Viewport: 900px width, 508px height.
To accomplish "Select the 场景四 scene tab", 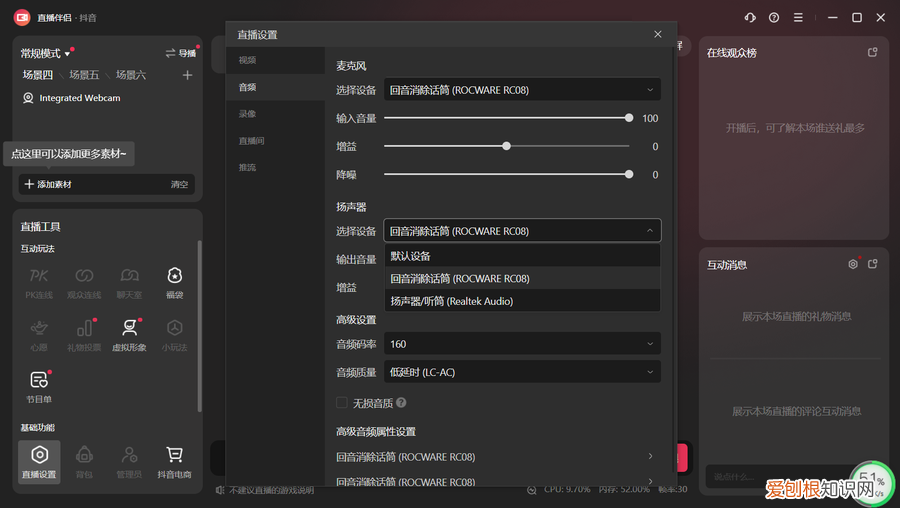I will pos(37,75).
